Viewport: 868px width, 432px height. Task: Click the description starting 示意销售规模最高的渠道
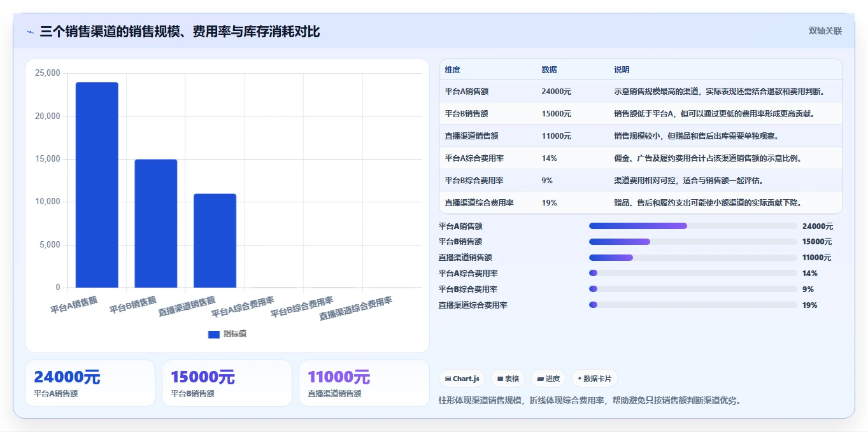719,92
